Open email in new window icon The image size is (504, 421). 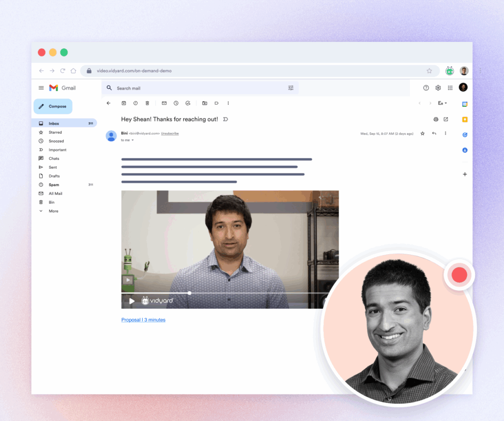[446, 120]
